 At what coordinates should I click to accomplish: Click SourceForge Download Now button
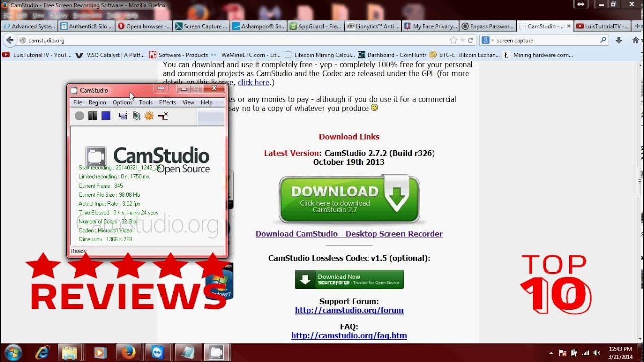(x=349, y=280)
